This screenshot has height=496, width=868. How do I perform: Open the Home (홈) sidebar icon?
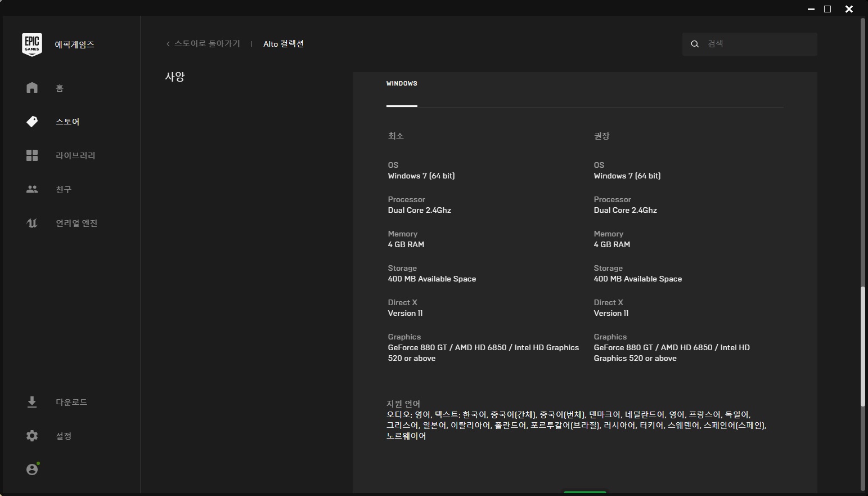click(x=32, y=88)
